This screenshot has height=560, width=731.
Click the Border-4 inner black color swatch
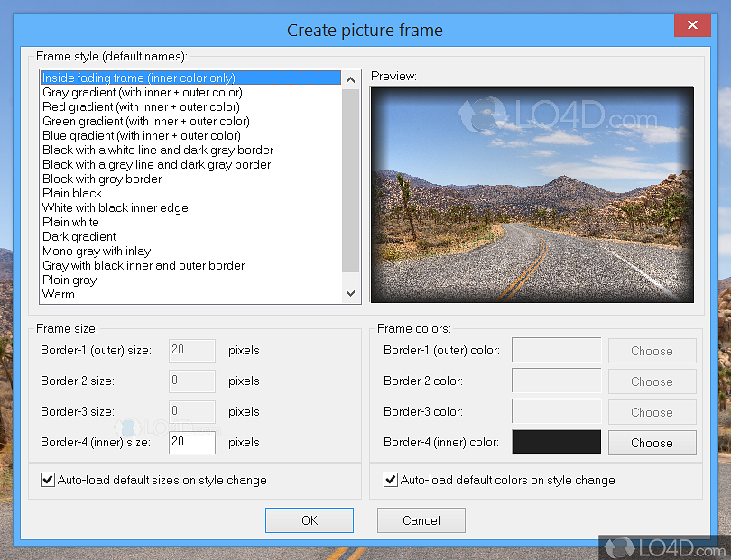point(556,442)
